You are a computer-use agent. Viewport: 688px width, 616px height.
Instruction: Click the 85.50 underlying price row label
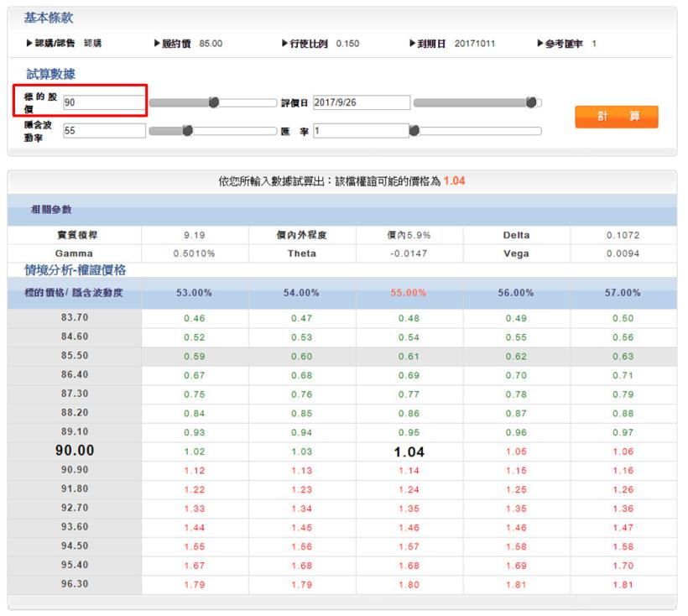75,355
